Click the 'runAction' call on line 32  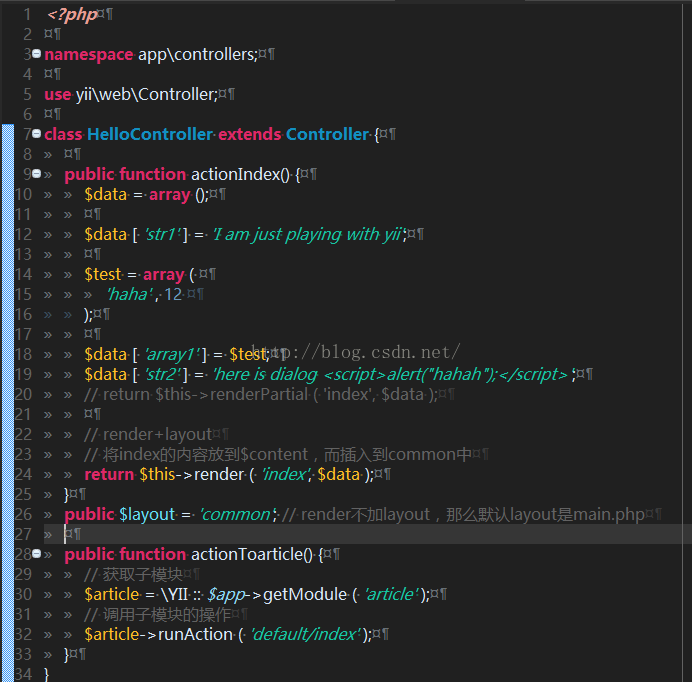tap(196, 634)
